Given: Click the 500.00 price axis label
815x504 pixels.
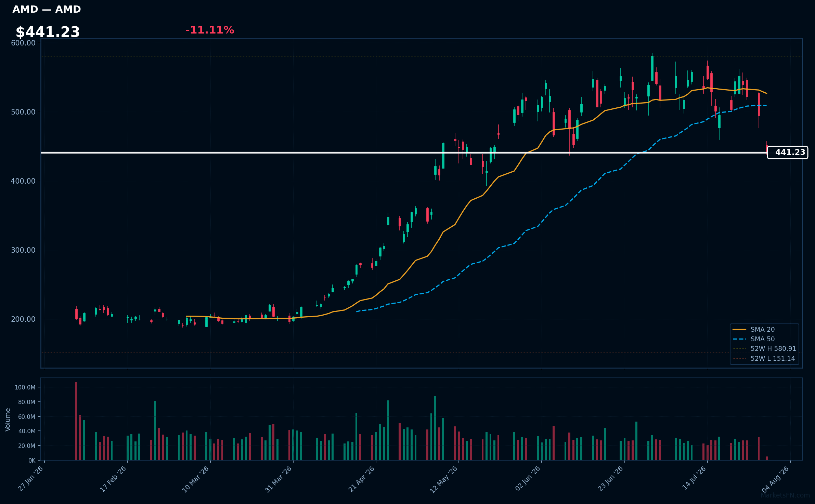Looking at the screenshot, I should click(x=23, y=112).
